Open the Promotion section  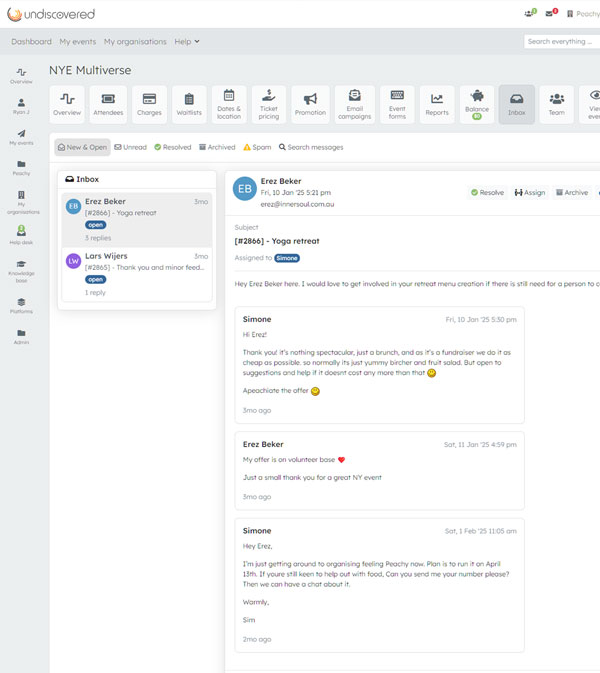click(310, 104)
